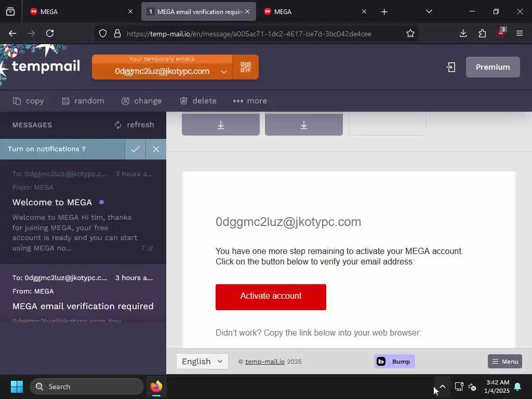
Task: Change the email address
Action: 141,101
